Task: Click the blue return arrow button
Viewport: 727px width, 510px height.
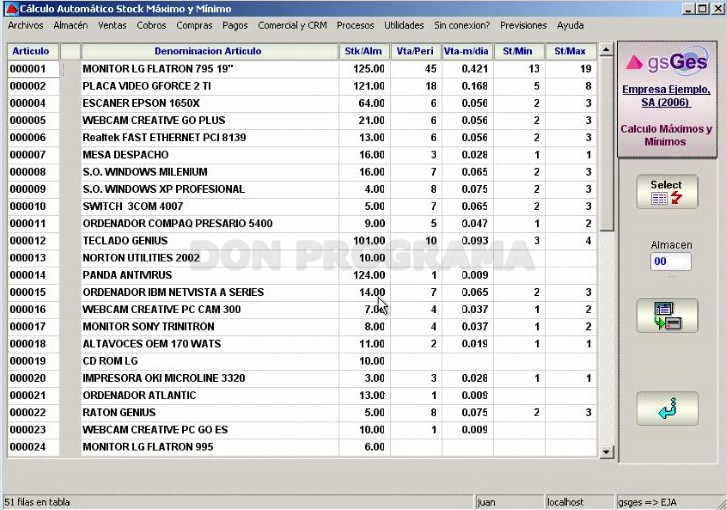Action: (667, 408)
